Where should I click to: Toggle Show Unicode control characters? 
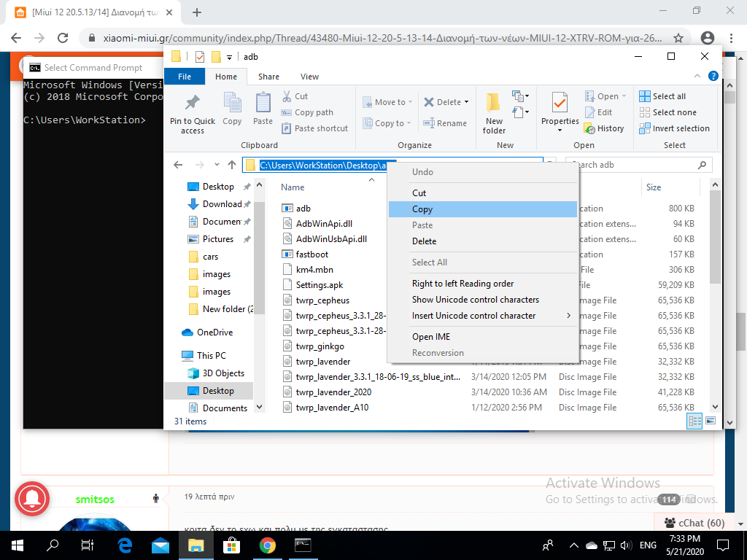[x=475, y=300]
